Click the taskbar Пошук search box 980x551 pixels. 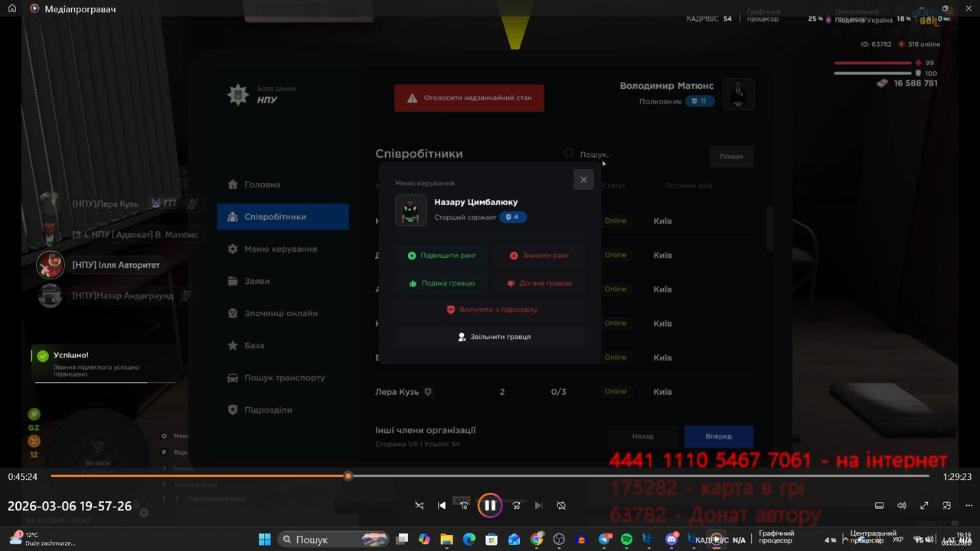tap(335, 540)
